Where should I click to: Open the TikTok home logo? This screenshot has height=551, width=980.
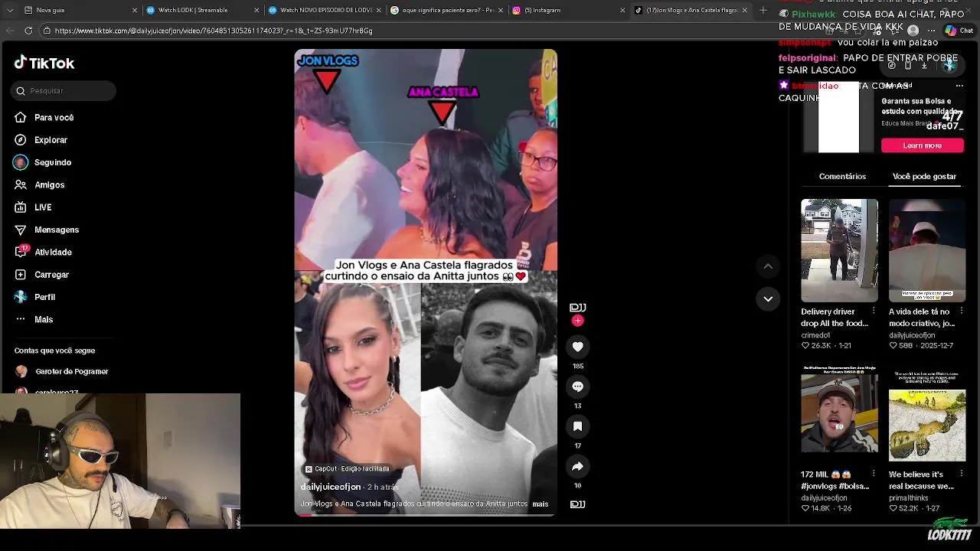click(44, 63)
